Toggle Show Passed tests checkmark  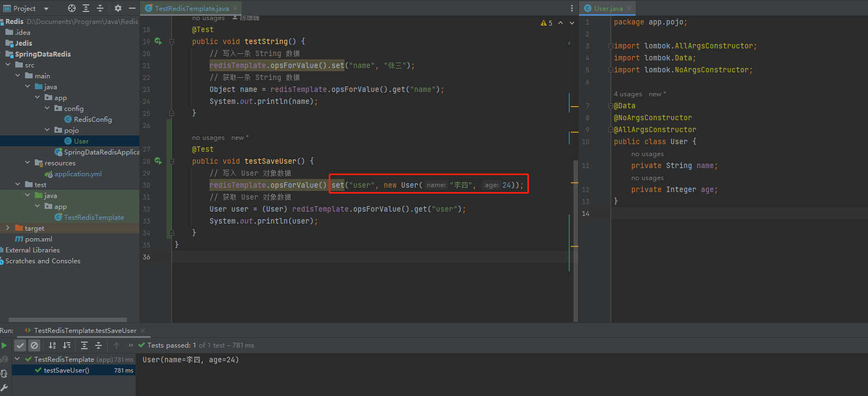tap(20, 345)
